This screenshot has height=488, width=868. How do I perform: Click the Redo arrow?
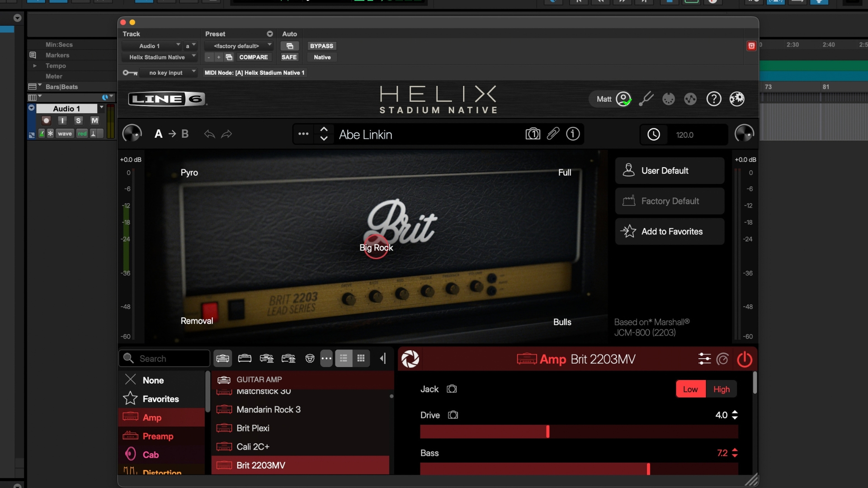226,134
